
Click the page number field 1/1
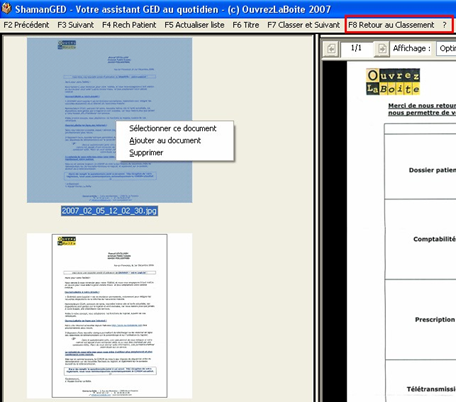[356, 49]
